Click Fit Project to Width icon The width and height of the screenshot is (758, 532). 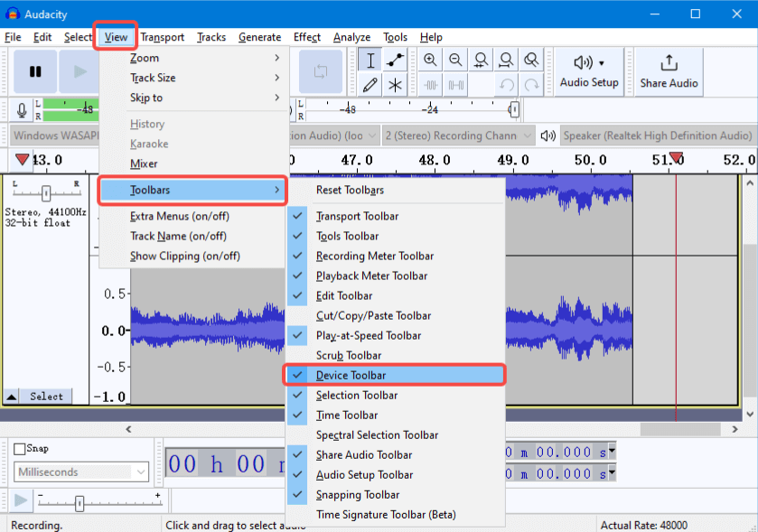(x=506, y=60)
